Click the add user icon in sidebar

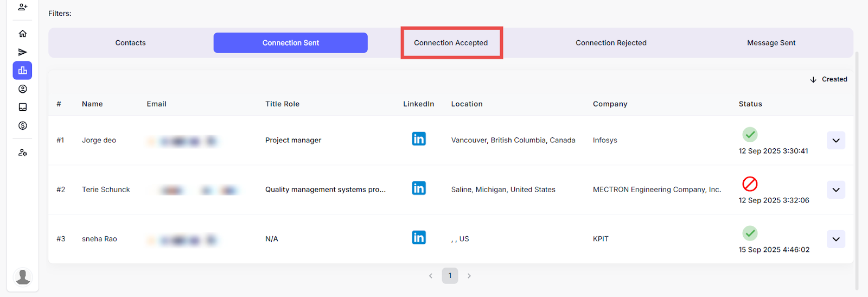[23, 7]
